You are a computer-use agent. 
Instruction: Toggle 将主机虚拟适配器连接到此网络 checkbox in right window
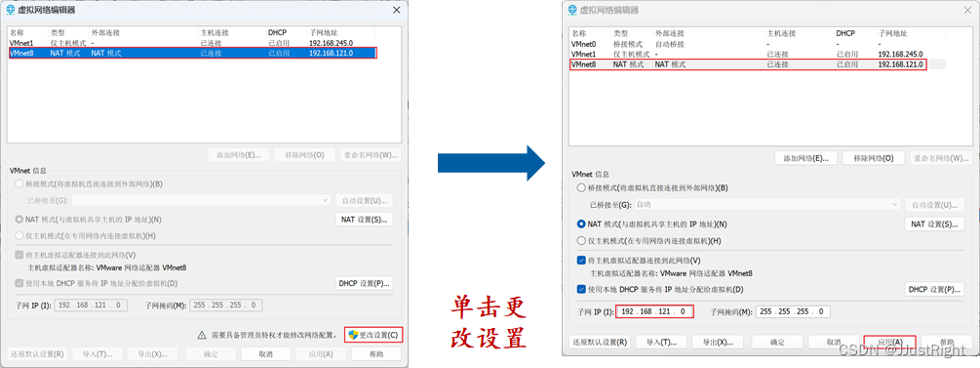[x=582, y=260]
